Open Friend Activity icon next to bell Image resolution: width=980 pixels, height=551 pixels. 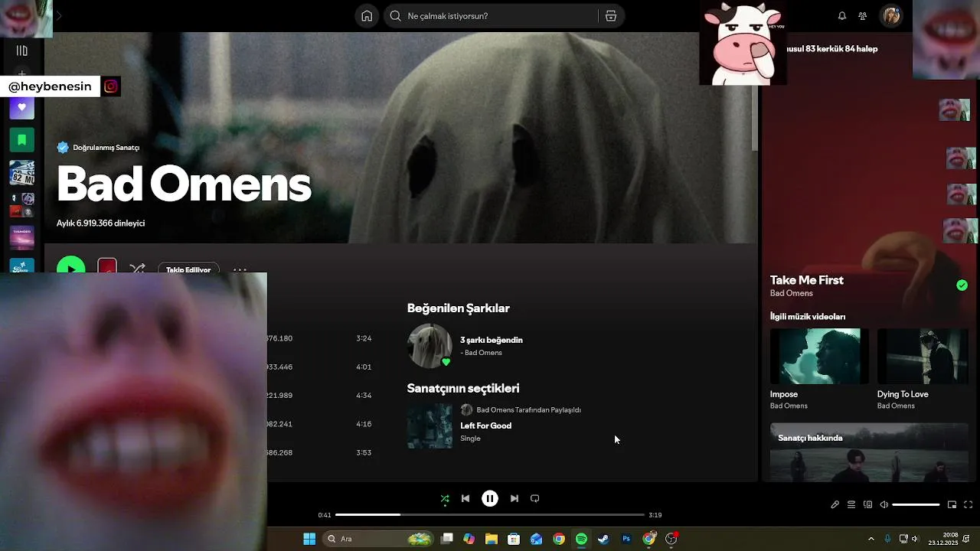point(863,16)
